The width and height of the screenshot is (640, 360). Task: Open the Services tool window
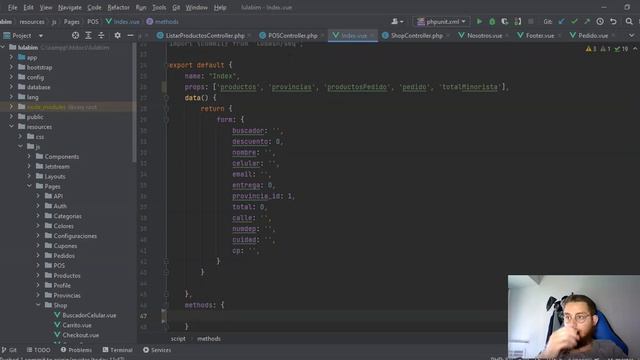tap(157, 350)
